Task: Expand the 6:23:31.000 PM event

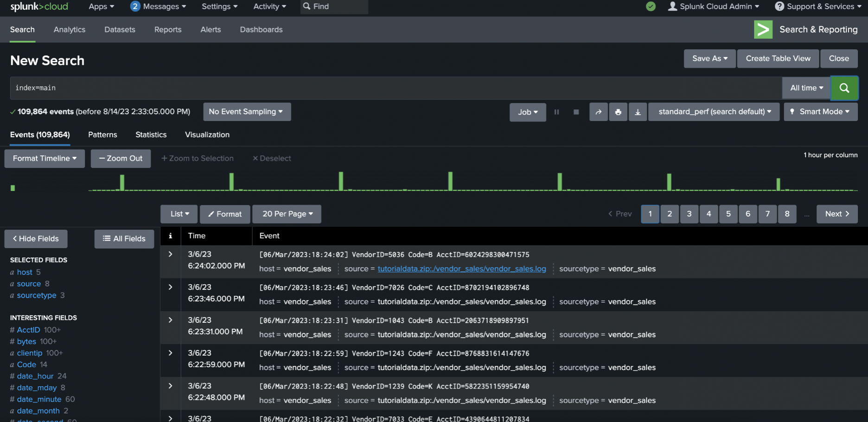Action: [x=170, y=320]
